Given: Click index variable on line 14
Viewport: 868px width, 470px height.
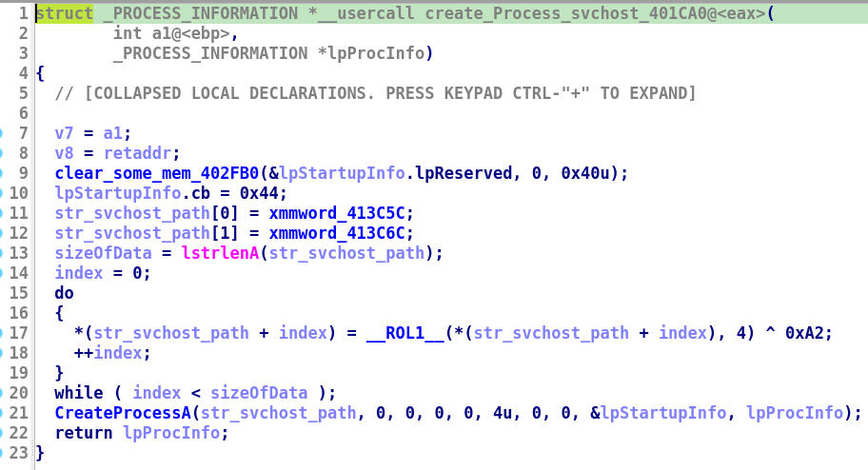Looking at the screenshot, I should (79, 273).
